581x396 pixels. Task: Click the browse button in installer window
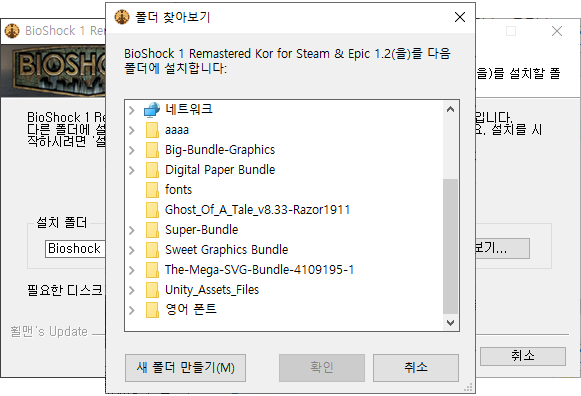[502, 248]
